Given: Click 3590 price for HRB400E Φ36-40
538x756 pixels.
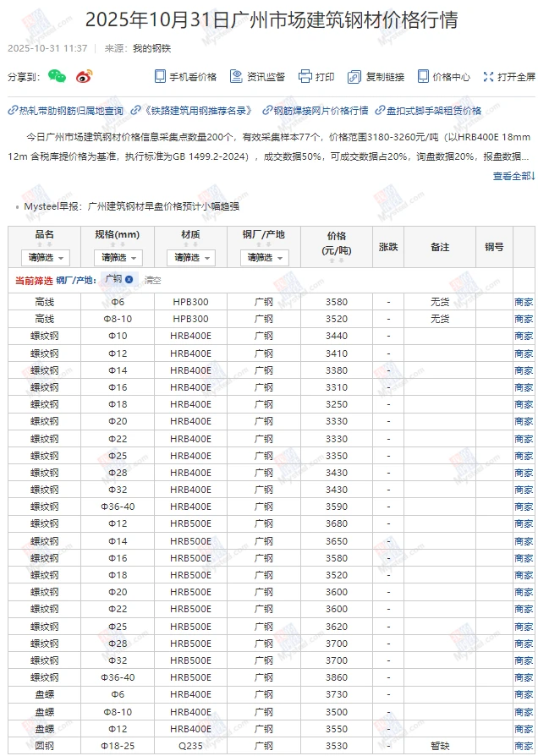Looking at the screenshot, I should [337, 507].
